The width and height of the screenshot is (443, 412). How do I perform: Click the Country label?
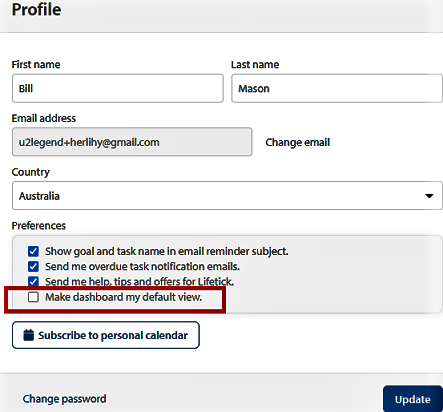pos(31,172)
